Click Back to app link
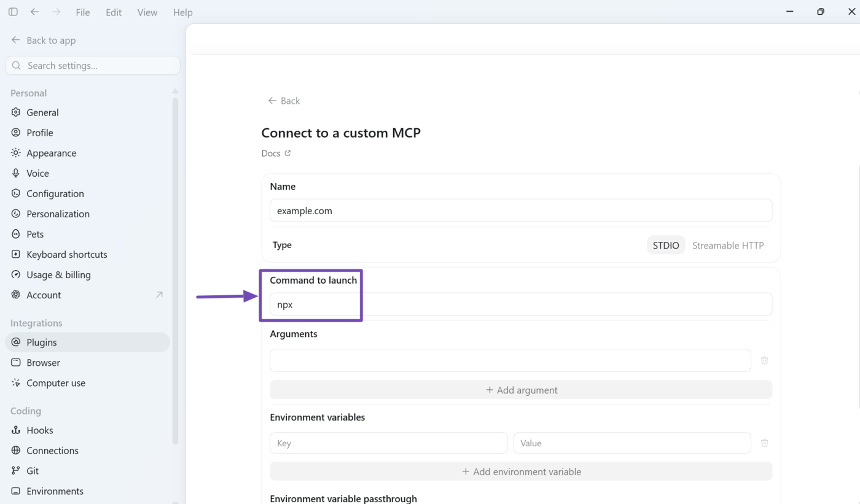 click(44, 40)
